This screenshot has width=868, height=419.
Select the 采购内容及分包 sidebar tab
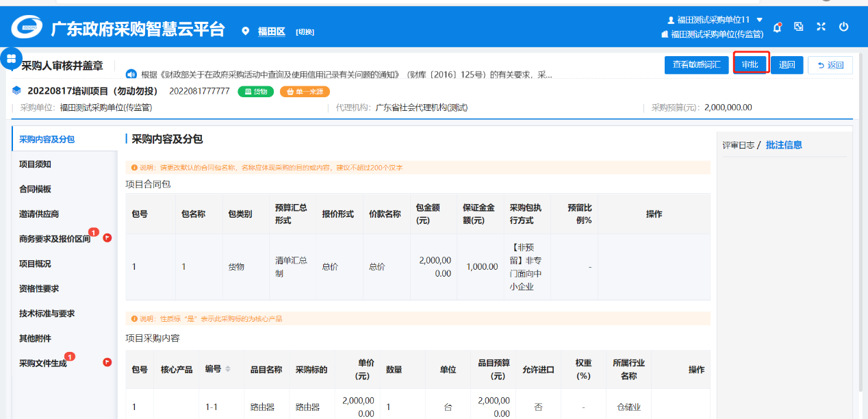[x=64, y=139]
